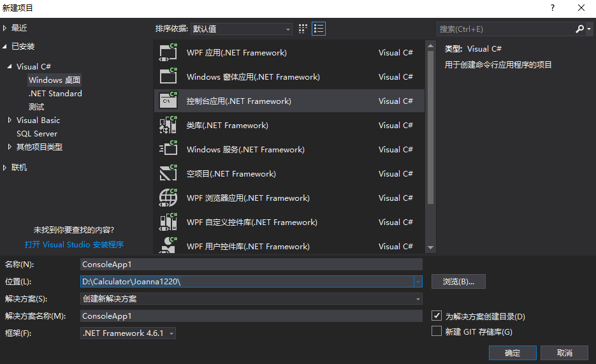The width and height of the screenshot is (596, 364).
Task: Click the Windows 服务 template icon
Action: 168,149
